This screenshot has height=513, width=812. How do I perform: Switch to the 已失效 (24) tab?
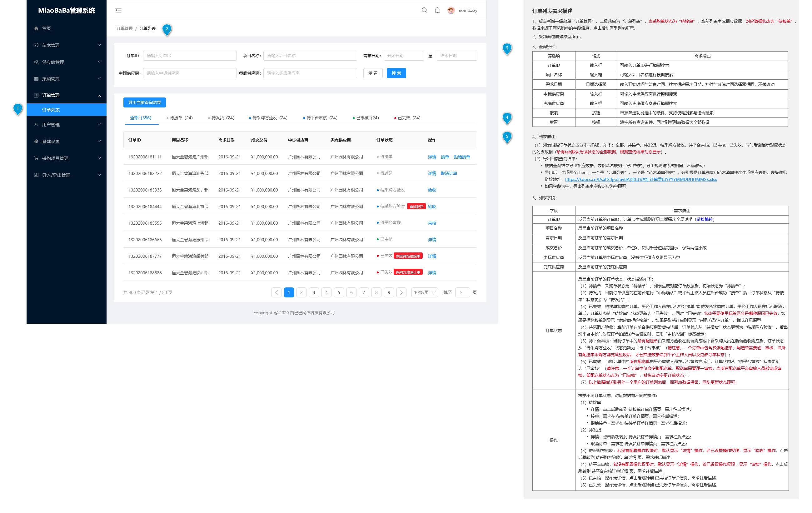407,118
